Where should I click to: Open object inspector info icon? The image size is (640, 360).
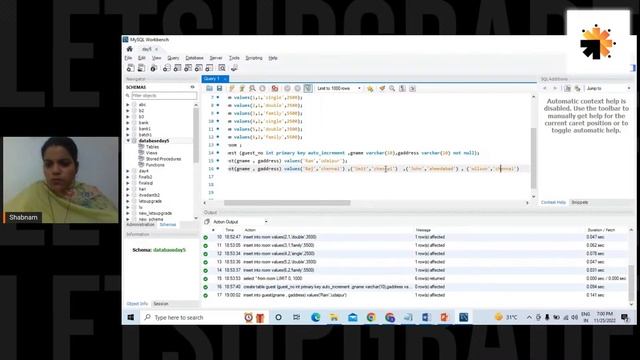(153, 68)
